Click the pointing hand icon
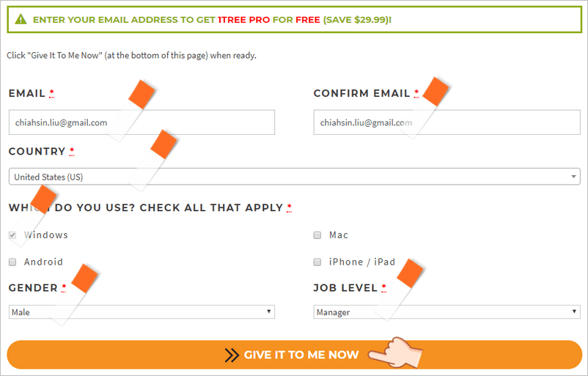Image resolution: width=588 pixels, height=376 pixels. [x=396, y=352]
